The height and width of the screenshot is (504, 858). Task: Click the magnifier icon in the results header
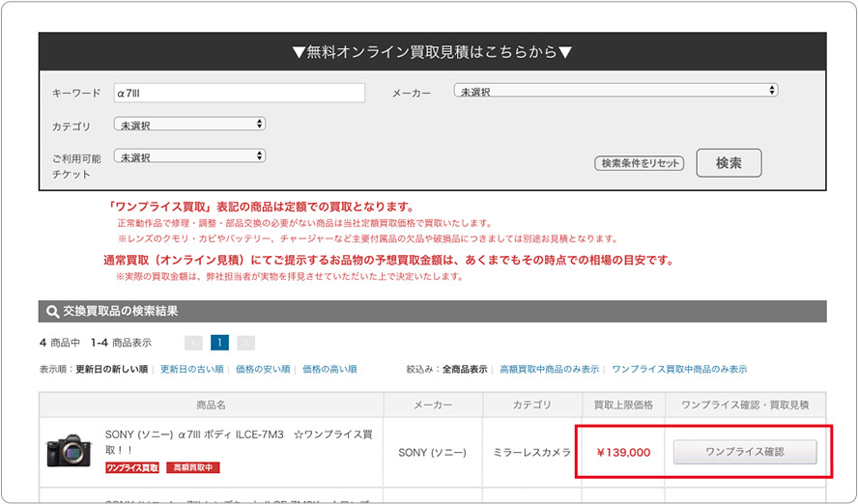coord(51,312)
